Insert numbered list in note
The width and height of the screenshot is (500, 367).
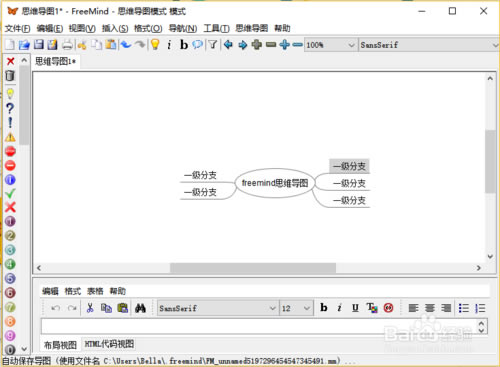click(480, 308)
